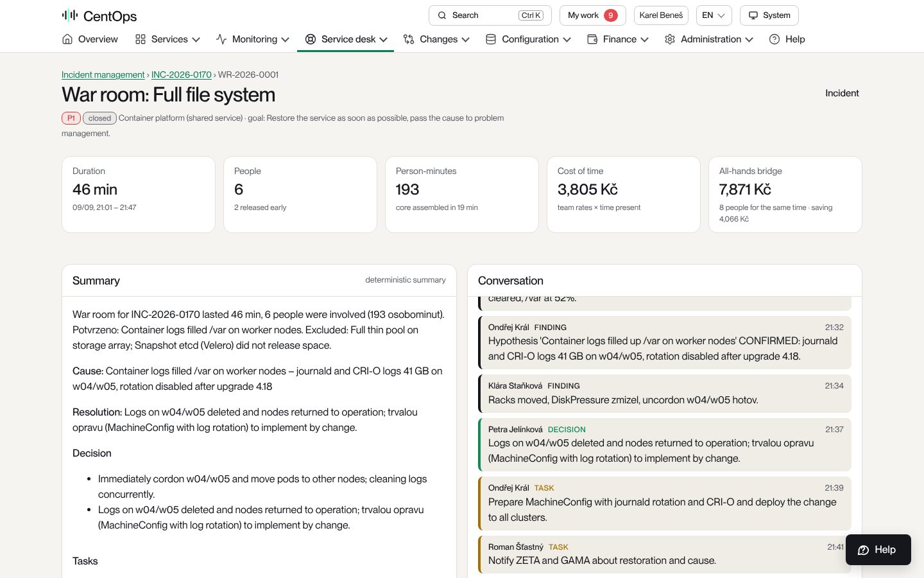Click the Service desk lifebuoy icon
This screenshot has width=924, height=578.
311,39
